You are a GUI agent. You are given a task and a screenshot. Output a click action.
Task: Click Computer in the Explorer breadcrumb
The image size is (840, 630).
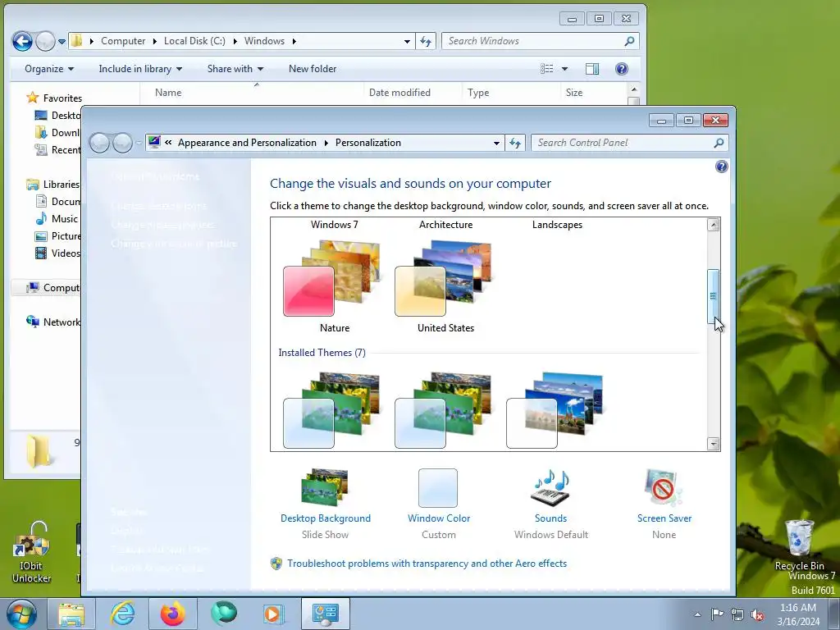click(123, 41)
